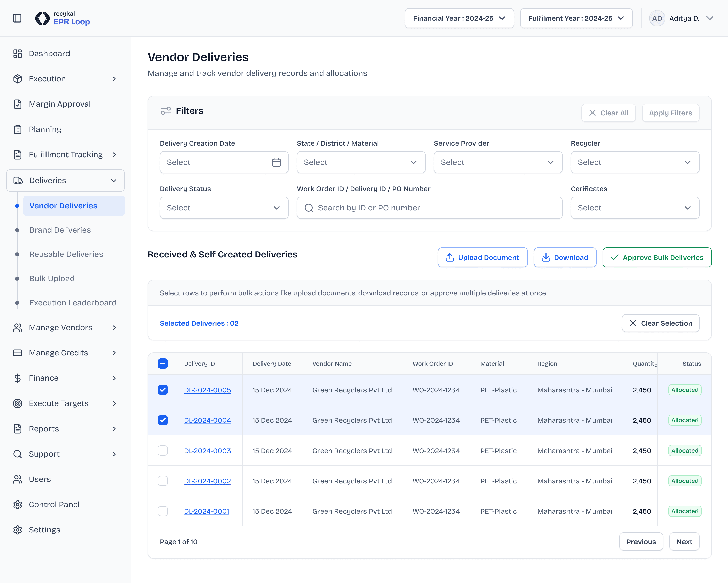Toggle the select-all header checkbox
Viewport: 728px width, 583px height.
click(x=163, y=364)
